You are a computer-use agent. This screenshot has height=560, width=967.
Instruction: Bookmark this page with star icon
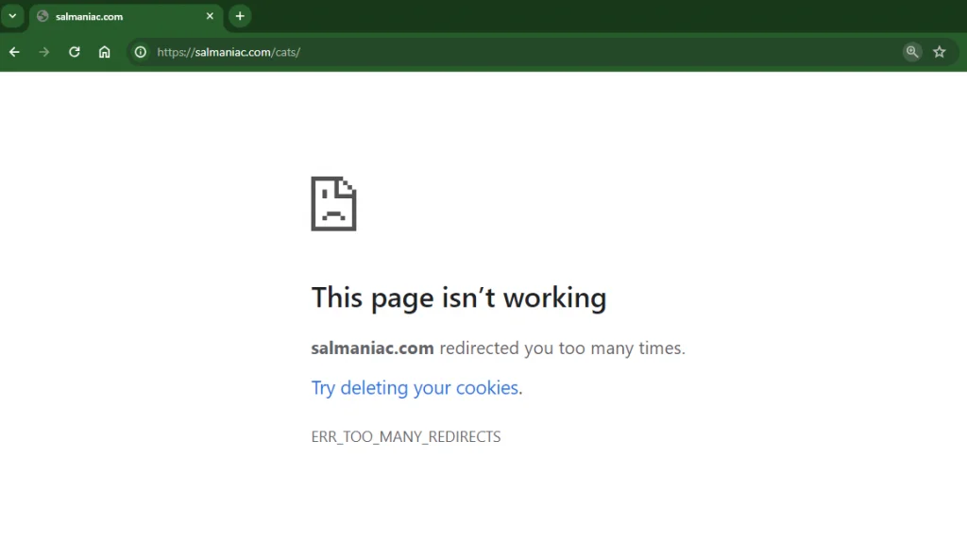coord(940,52)
